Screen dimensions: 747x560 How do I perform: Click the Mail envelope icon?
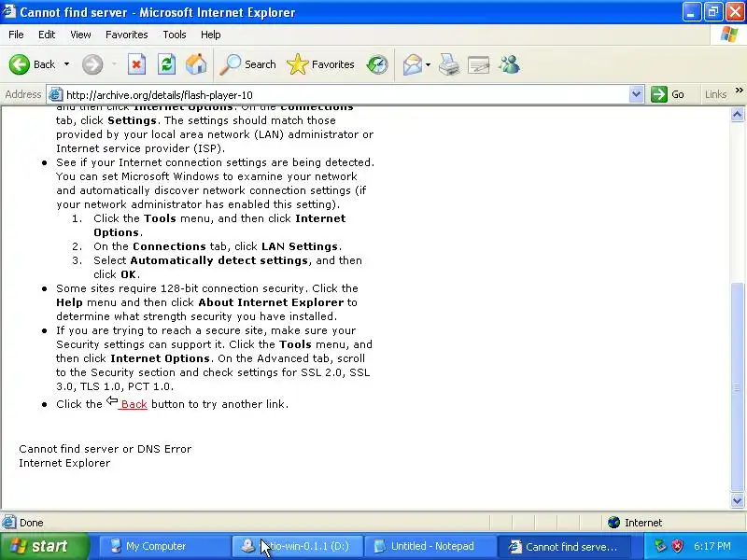point(413,64)
